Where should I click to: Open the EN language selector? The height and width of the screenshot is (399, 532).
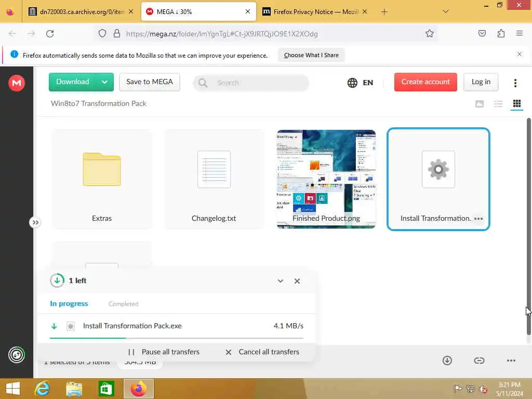(361, 83)
